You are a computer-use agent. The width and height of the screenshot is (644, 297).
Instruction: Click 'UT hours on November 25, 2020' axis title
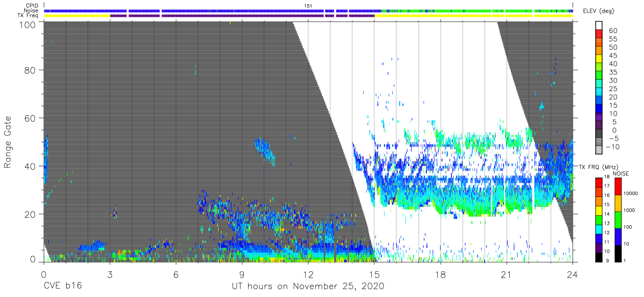pos(308,287)
